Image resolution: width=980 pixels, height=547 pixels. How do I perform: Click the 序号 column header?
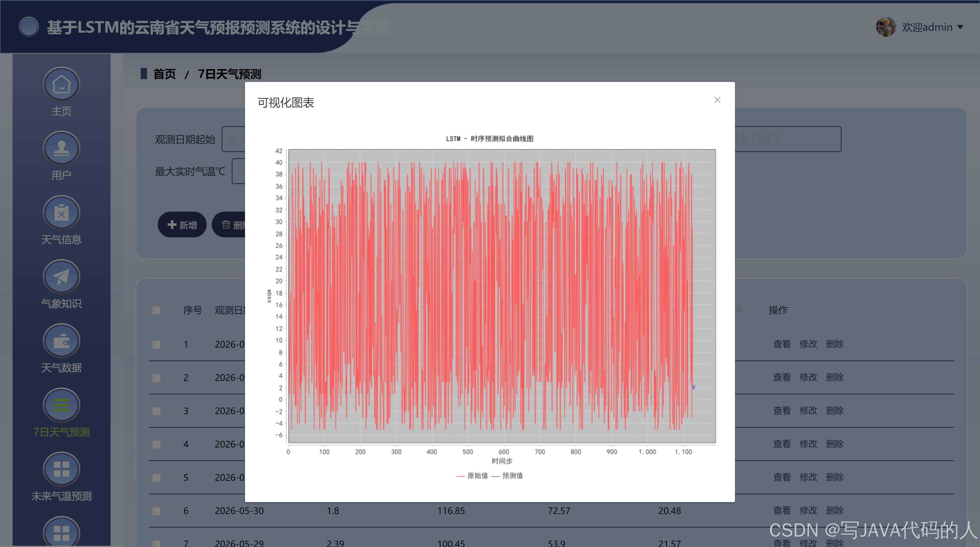193,311
